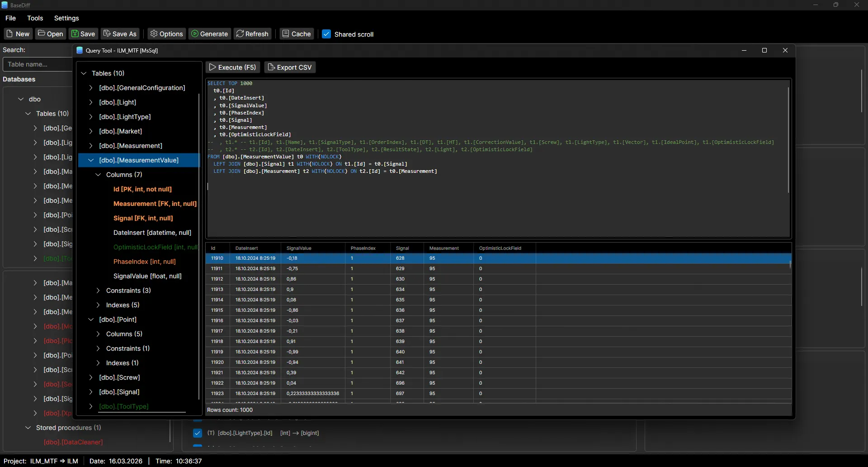Image resolution: width=868 pixels, height=467 pixels.
Task: Refresh the database comparison
Action: pyautogui.click(x=253, y=33)
